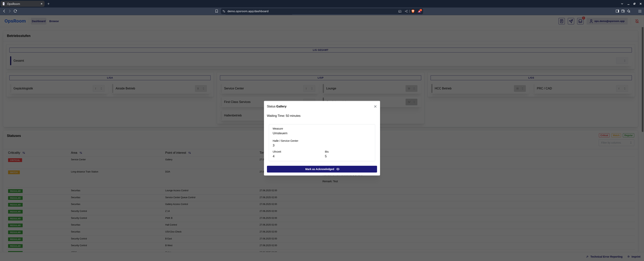Select the B East row
Image resolution: width=644 pixels, height=261 pixels.
(x=322, y=239)
